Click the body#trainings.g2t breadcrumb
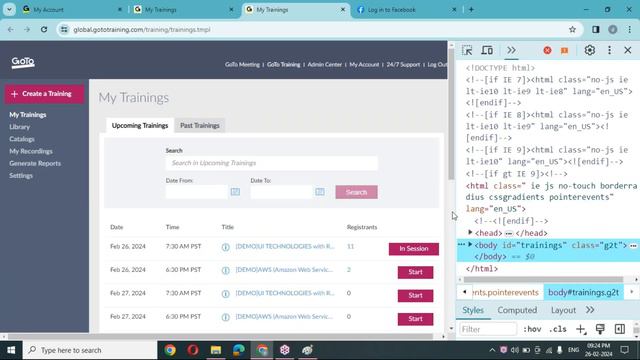 (583, 293)
